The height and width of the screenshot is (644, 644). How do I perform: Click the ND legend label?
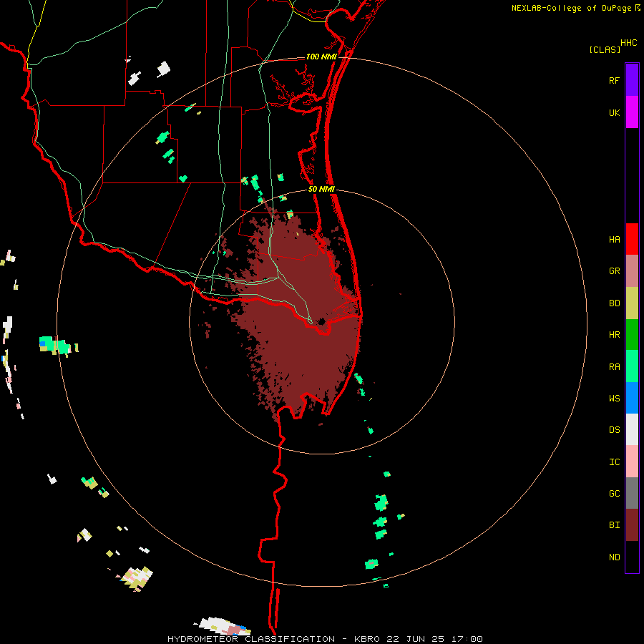(614, 557)
